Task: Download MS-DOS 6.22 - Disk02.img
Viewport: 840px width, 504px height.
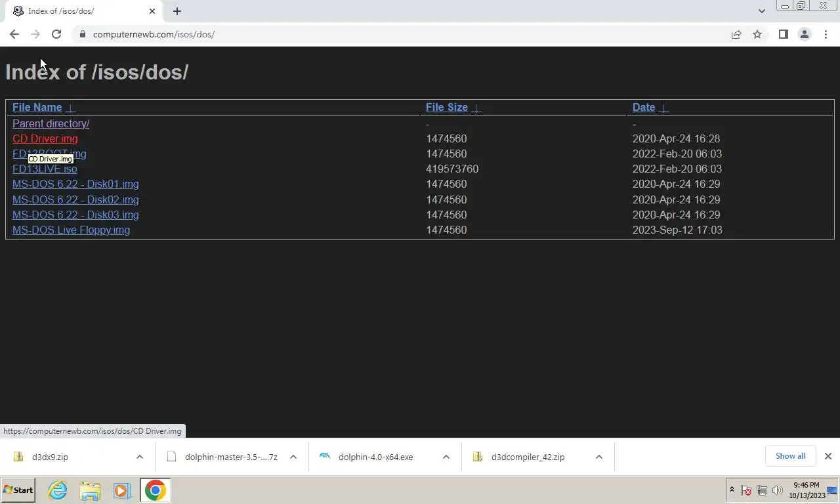Action: tap(75, 199)
